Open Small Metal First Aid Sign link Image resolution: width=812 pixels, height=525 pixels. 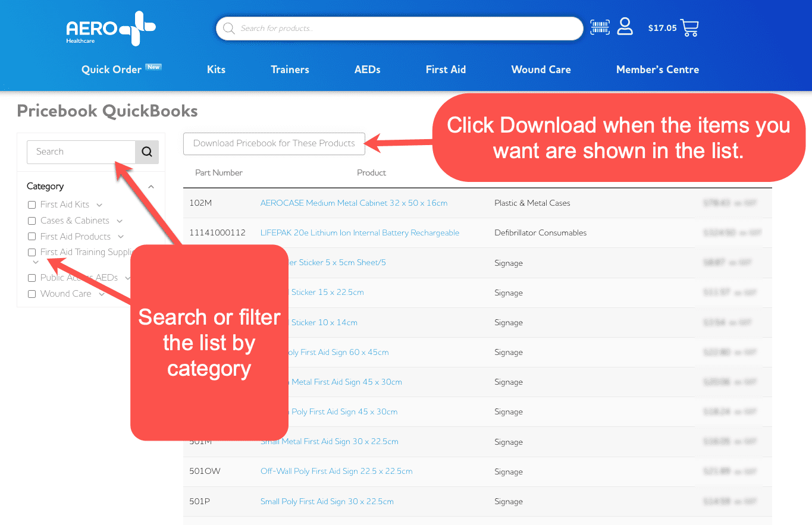coord(330,441)
